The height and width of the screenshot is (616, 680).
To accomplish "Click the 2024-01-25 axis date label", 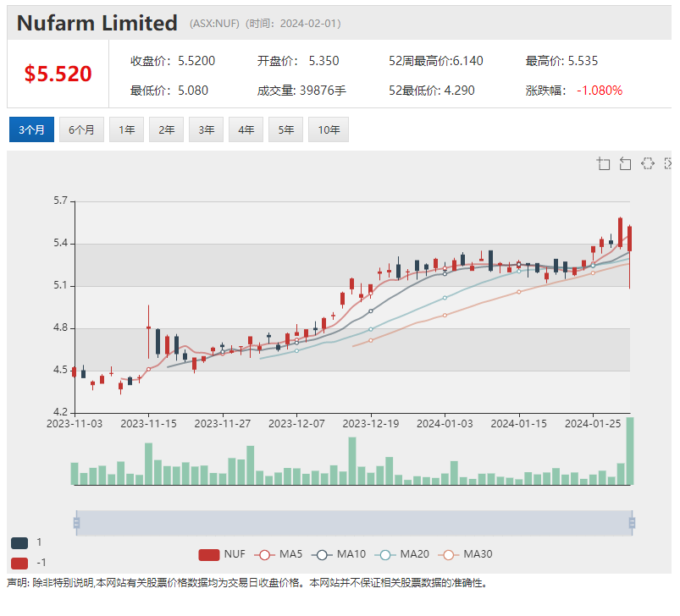I will coord(593,424).
